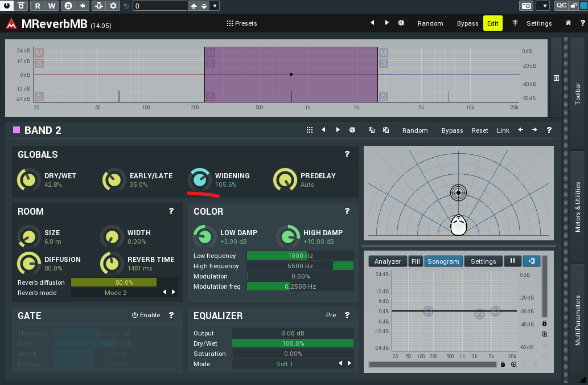
Task: Open the analyzer Settings
Action: tap(483, 261)
